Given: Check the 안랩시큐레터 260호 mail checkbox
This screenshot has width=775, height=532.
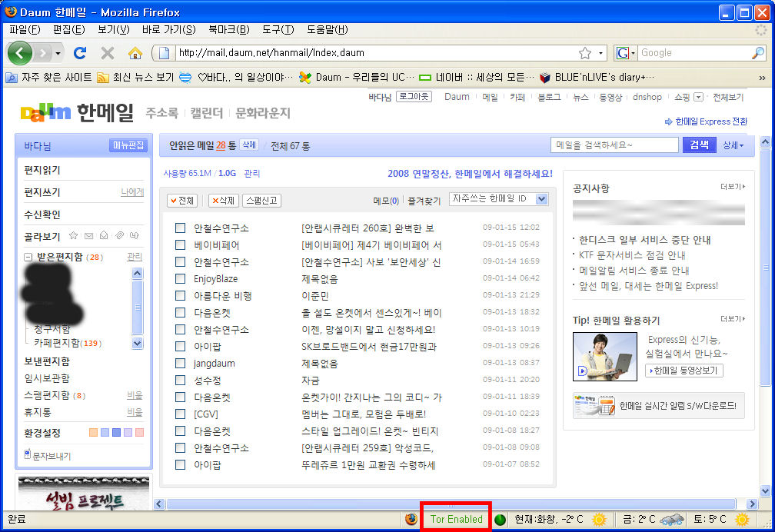Looking at the screenshot, I should point(181,228).
